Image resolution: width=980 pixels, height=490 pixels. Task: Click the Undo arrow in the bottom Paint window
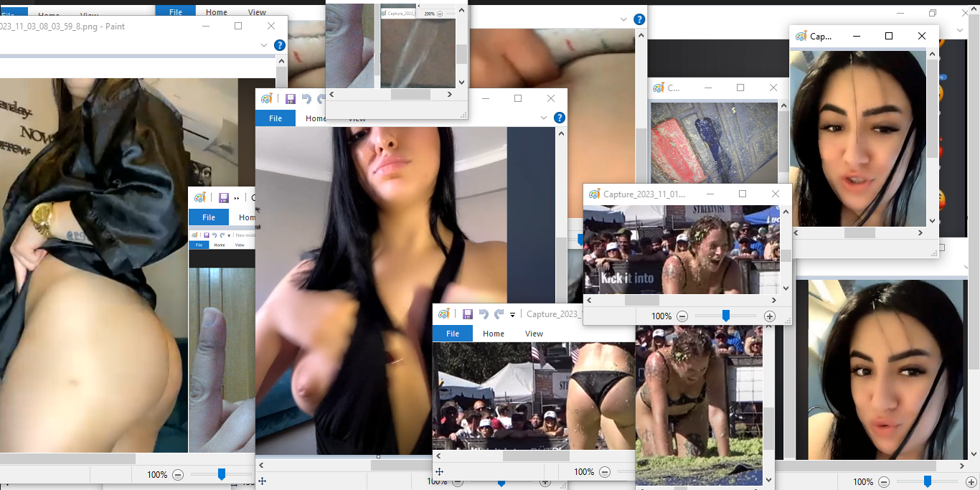[x=484, y=314]
